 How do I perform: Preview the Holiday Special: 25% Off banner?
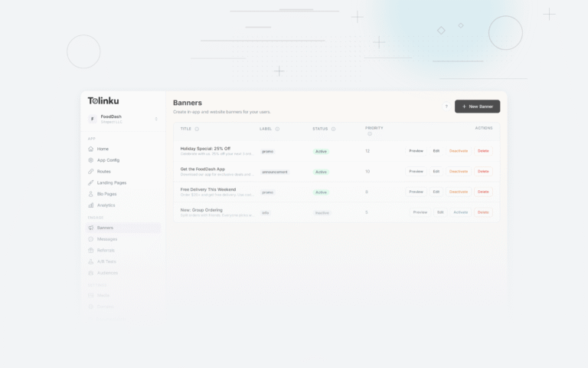click(416, 151)
